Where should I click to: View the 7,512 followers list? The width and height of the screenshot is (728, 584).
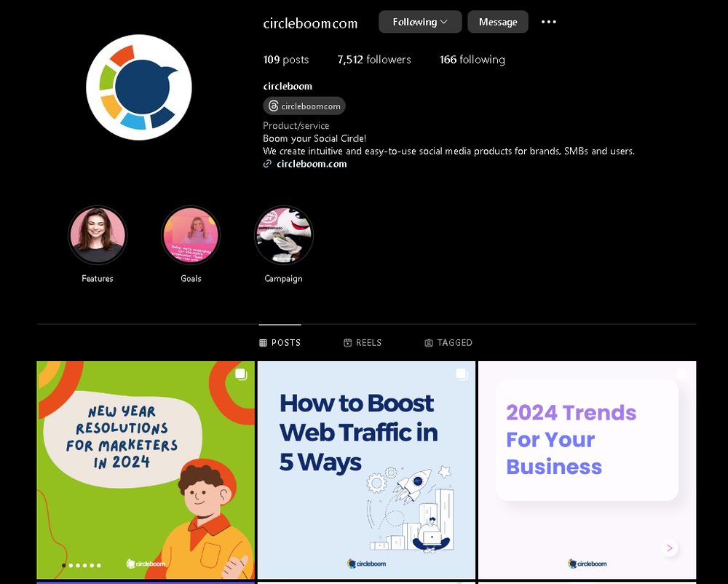[x=374, y=60]
